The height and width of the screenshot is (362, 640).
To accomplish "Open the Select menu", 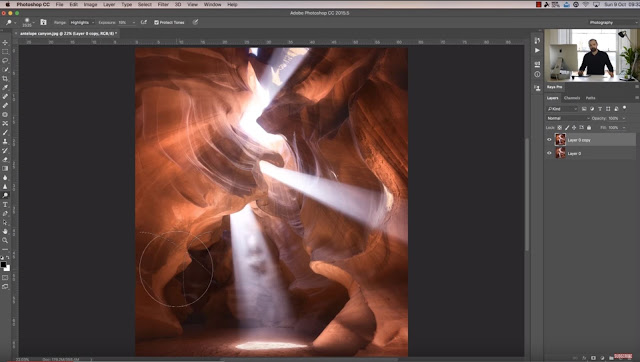I will (144, 4).
